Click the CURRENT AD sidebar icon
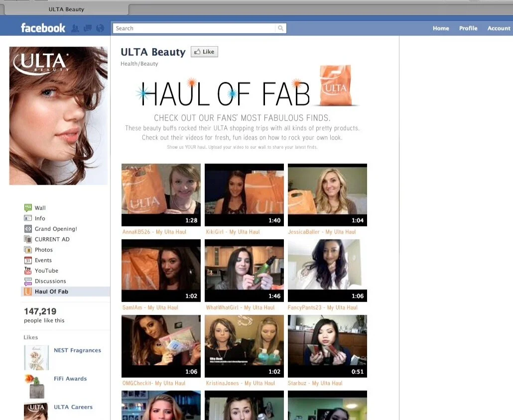 point(28,239)
